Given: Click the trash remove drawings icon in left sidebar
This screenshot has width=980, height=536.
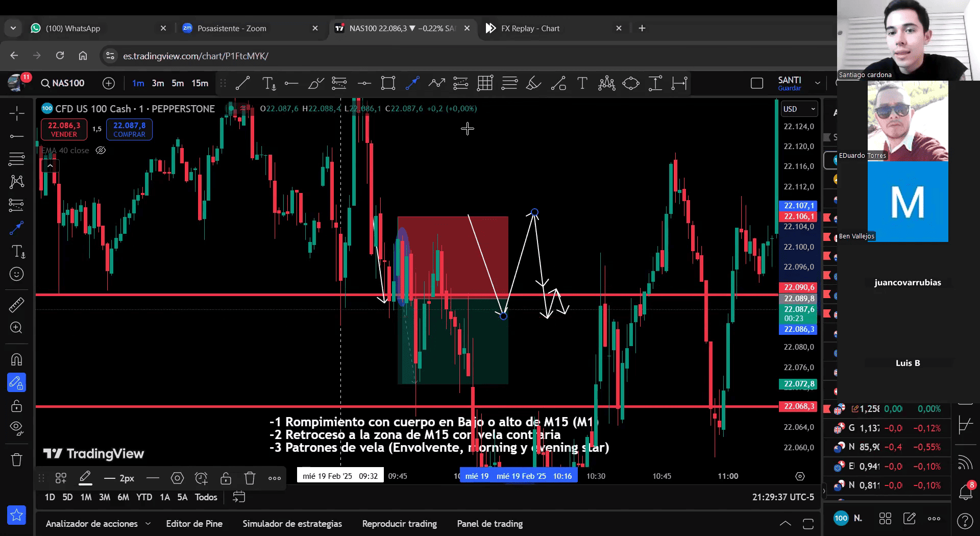Looking at the screenshot, I should click(16, 460).
